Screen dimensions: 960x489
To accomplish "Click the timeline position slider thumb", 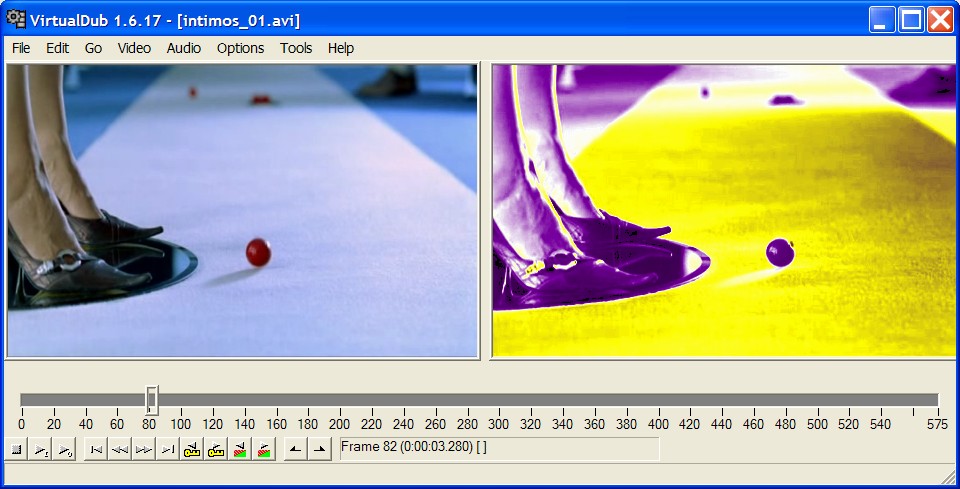I will coord(152,401).
